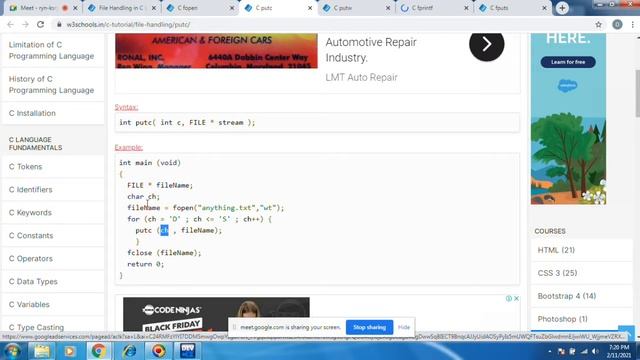
Task: Open the C Identifiers sidebar link
Action: pos(31,189)
